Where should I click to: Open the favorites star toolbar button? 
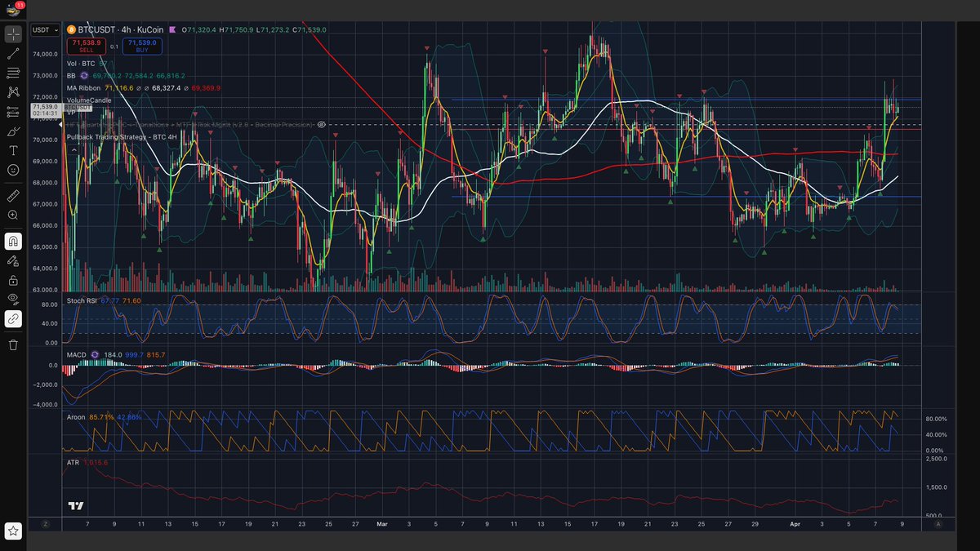pyautogui.click(x=13, y=531)
